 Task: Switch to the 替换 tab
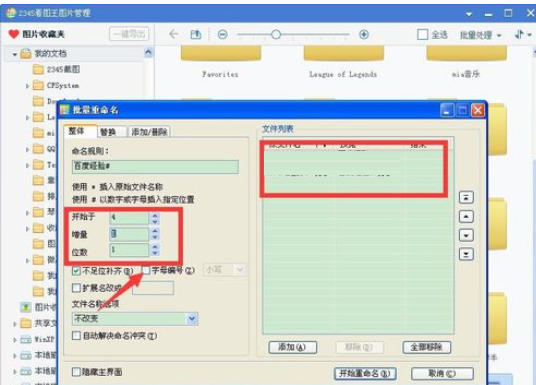108,132
